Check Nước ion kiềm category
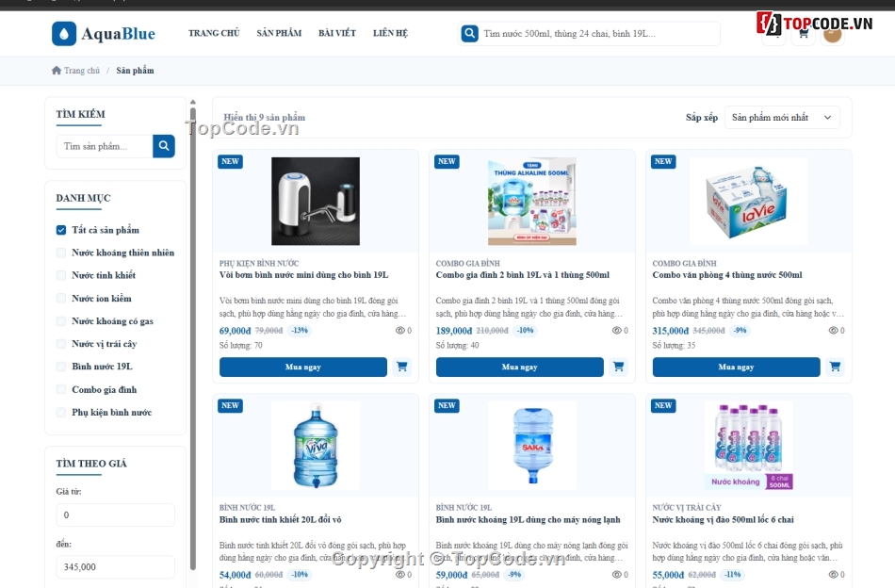Image resolution: width=895 pixels, height=588 pixels. 61,298
